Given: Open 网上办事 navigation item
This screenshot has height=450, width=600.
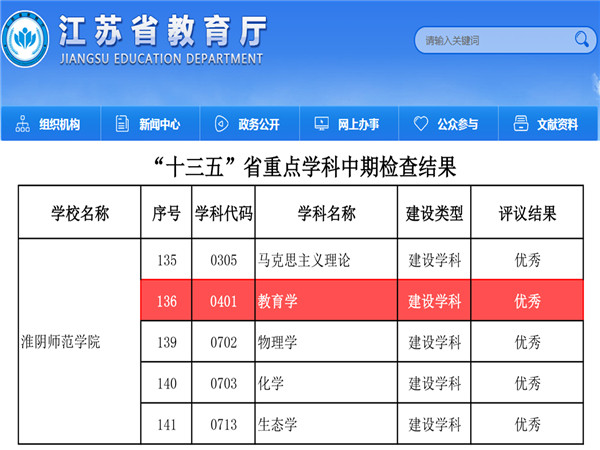Looking at the screenshot, I should [x=358, y=125].
